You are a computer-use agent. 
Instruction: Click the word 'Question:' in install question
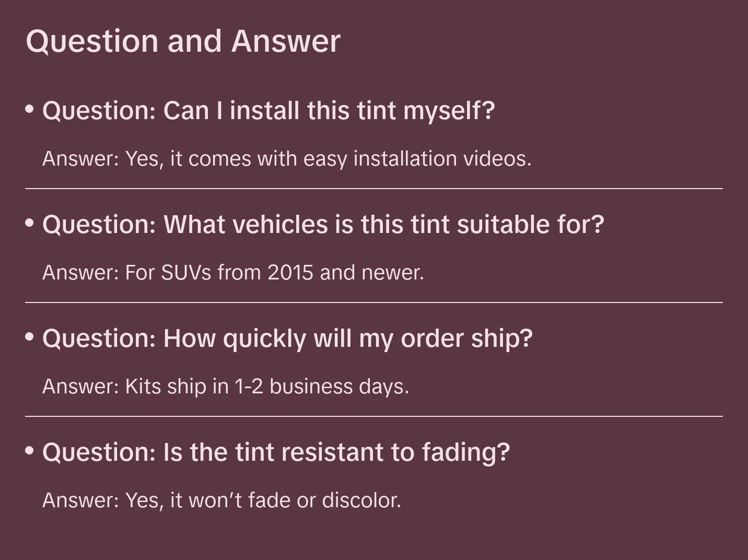click(x=99, y=111)
